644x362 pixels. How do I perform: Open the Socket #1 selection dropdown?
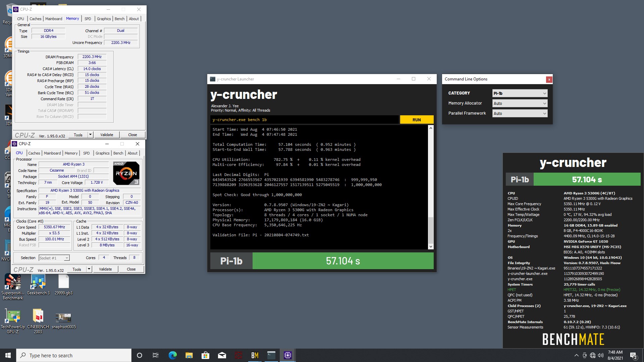pos(54,258)
